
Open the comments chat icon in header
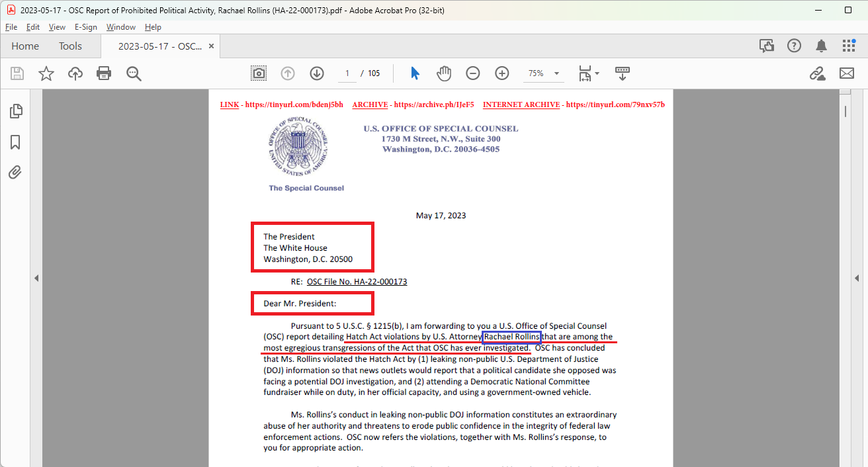tap(767, 46)
